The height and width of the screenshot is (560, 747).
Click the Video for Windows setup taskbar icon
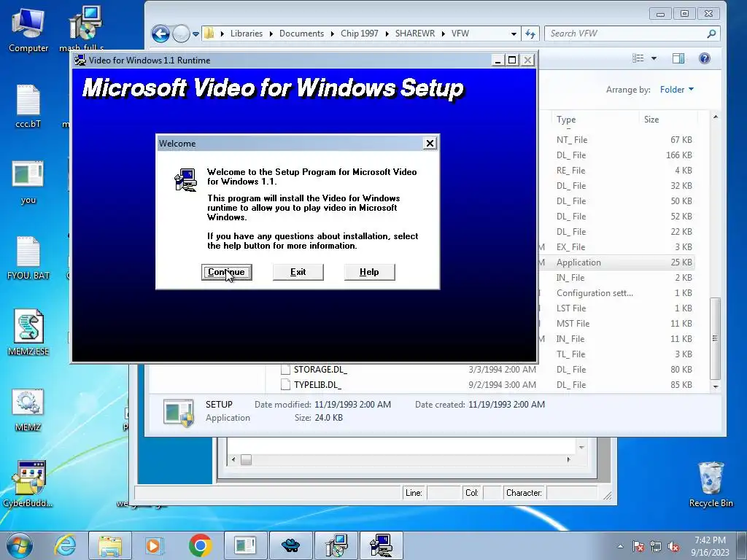(381, 545)
